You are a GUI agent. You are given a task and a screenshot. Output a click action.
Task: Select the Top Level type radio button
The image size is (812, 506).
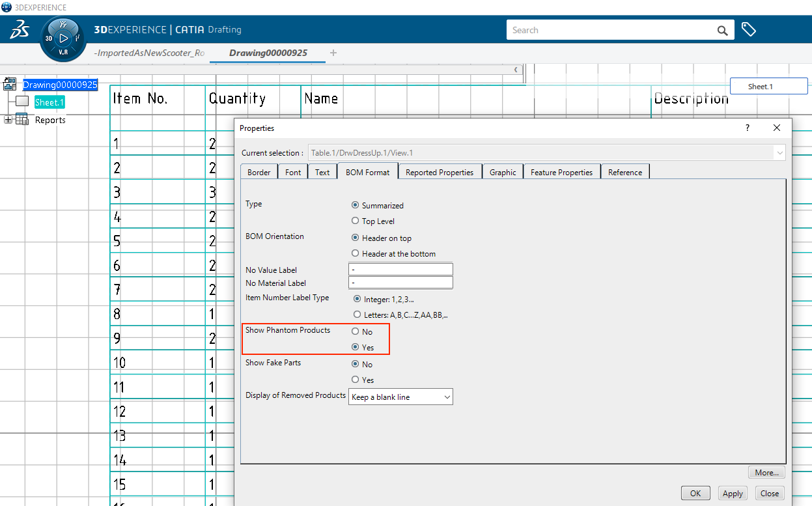pos(356,221)
